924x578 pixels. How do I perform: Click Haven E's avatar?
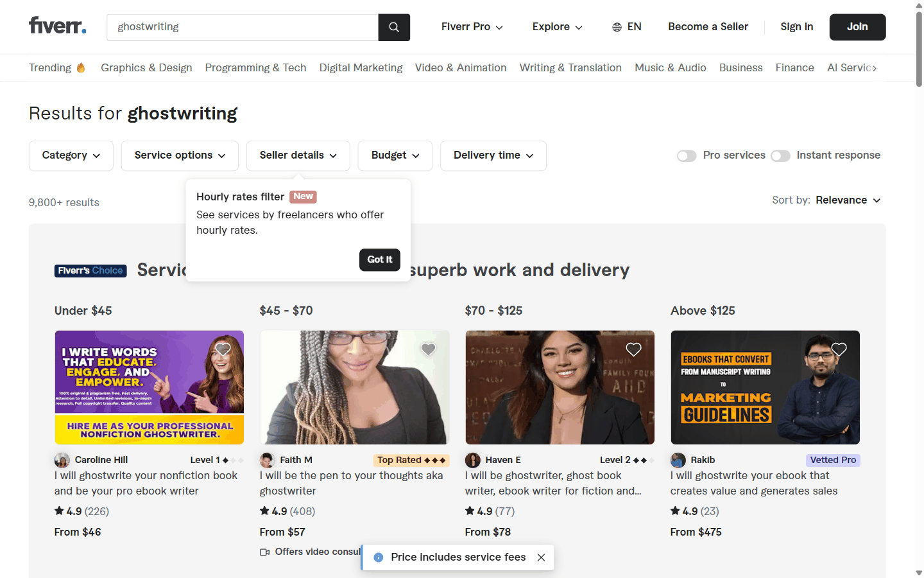pyautogui.click(x=473, y=460)
